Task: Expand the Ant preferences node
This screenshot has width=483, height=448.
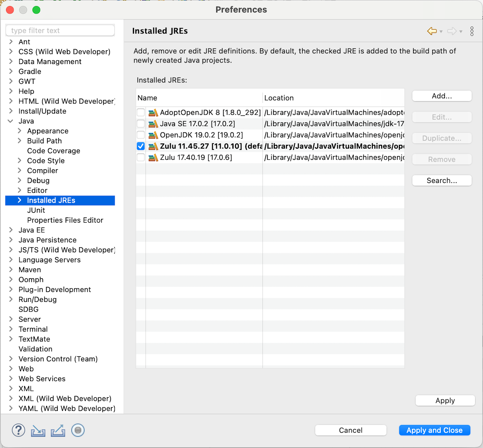Action: pyautogui.click(x=11, y=42)
